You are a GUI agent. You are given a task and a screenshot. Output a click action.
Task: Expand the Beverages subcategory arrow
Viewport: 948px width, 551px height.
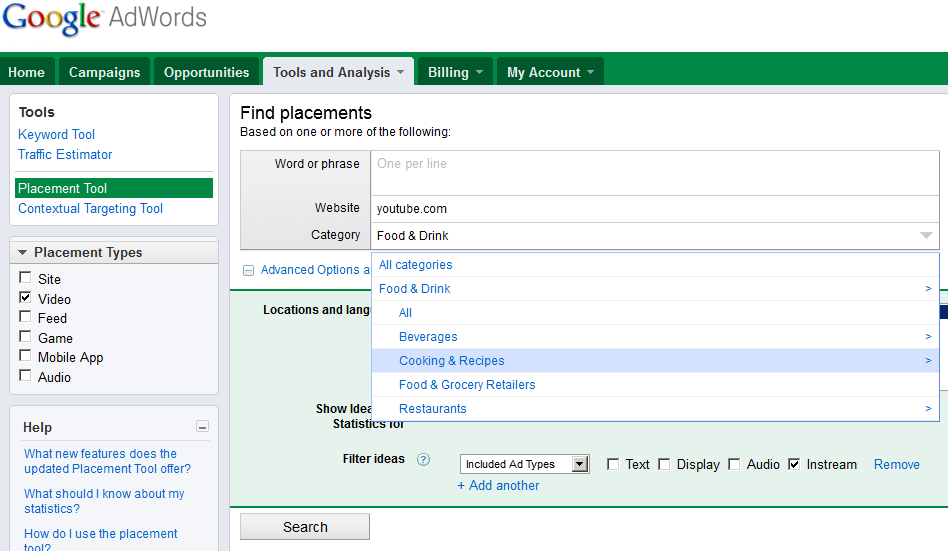coord(928,337)
